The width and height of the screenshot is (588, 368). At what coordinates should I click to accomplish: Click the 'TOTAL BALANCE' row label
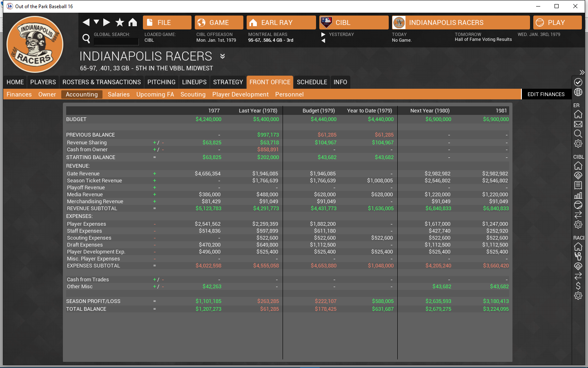coord(86,309)
